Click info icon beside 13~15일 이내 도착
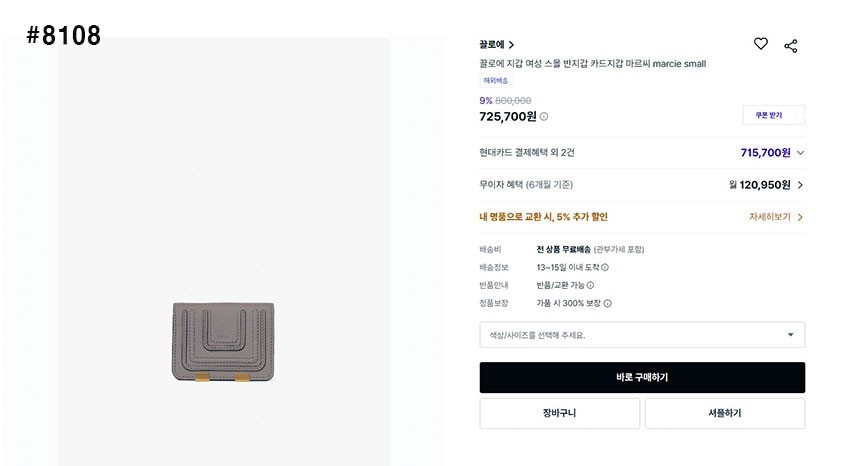860x466 pixels. pyautogui.click(x=605, y=267)
